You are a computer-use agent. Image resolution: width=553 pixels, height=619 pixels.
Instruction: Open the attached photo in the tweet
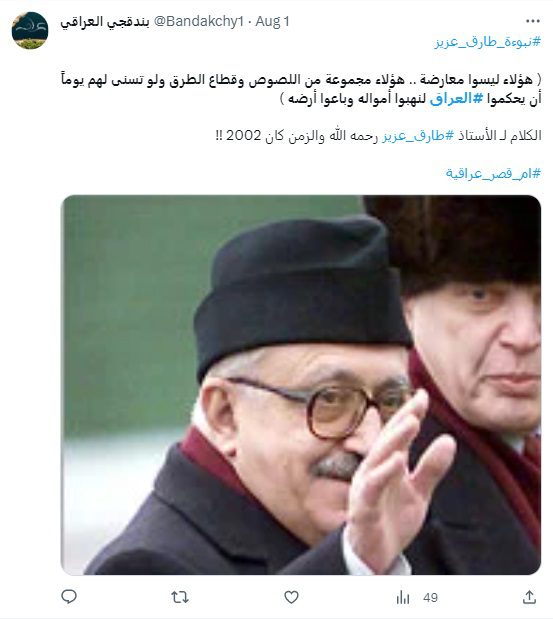click(301, 385)
